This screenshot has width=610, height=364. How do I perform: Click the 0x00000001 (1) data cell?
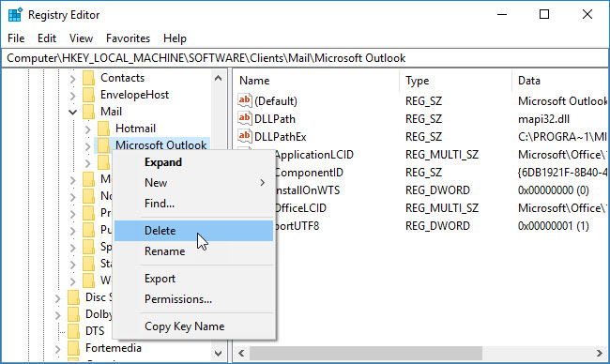click(553, 225)
